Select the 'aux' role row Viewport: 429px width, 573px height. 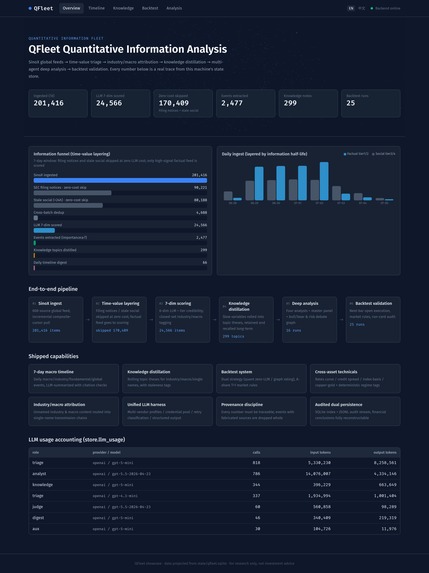click(x=214, y=529)
